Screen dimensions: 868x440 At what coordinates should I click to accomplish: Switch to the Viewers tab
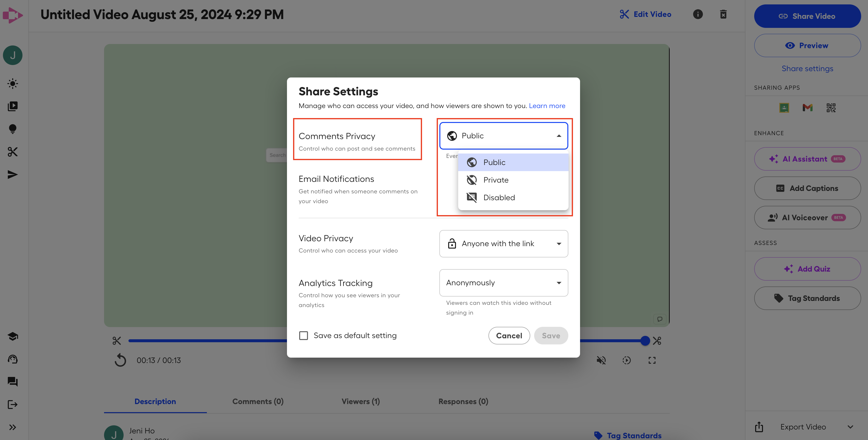(360, 401)
